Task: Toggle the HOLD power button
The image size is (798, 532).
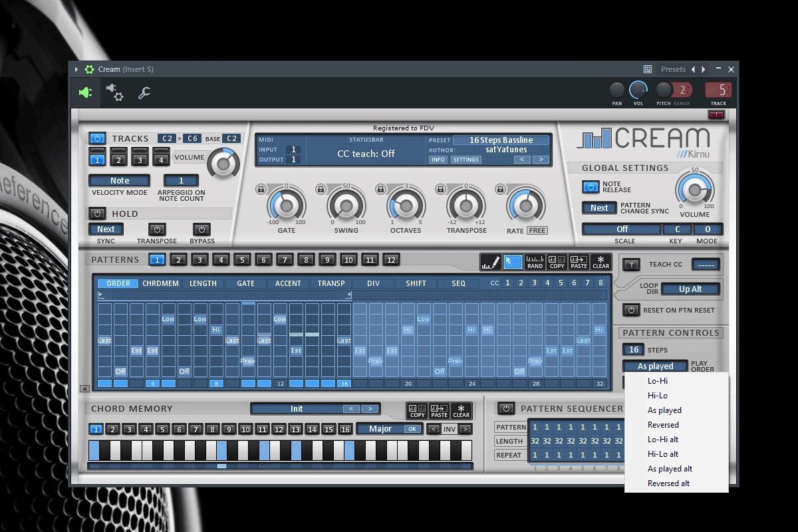Action: [97, 213]
